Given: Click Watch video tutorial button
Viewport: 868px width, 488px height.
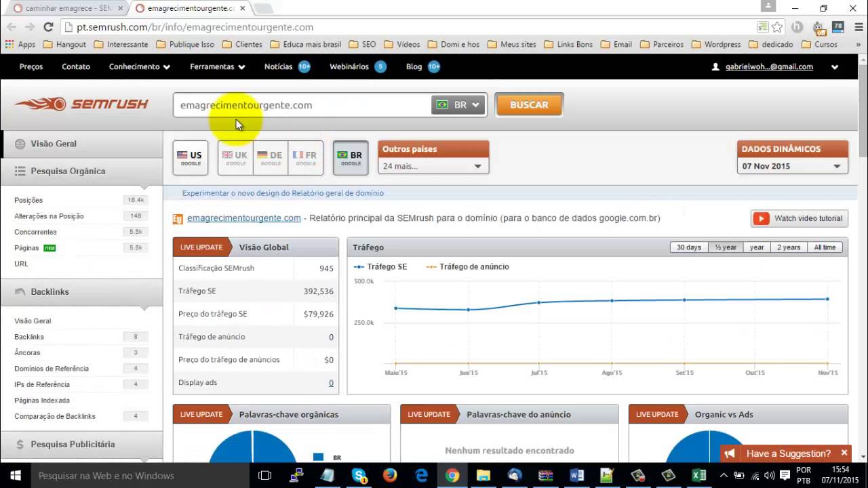Looking at the screenshot, I should [x=799, y=218].
